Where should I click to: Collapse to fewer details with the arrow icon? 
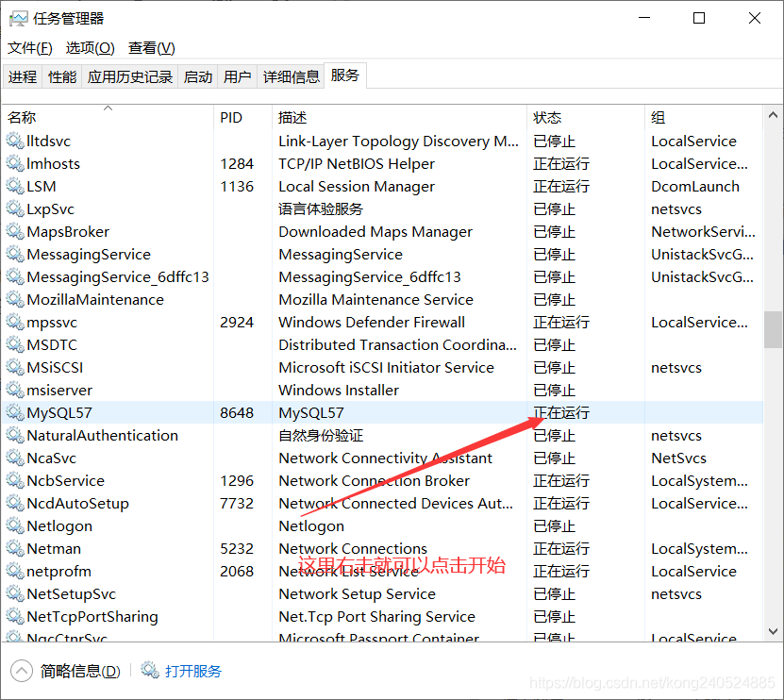pos(22,671)
